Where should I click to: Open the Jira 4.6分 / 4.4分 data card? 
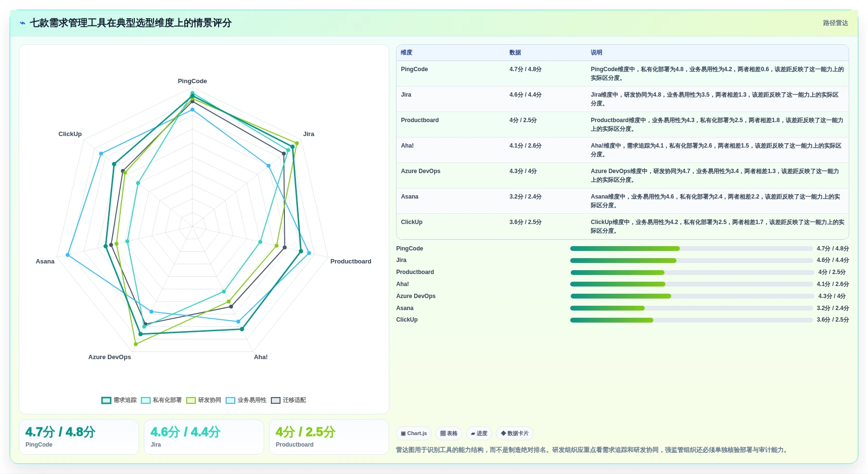click(204, 437)
